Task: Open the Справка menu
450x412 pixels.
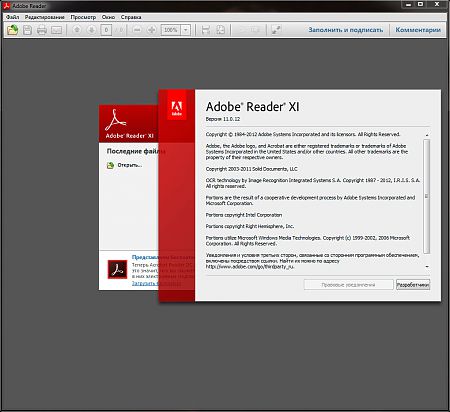Action: tap(131, 17)
